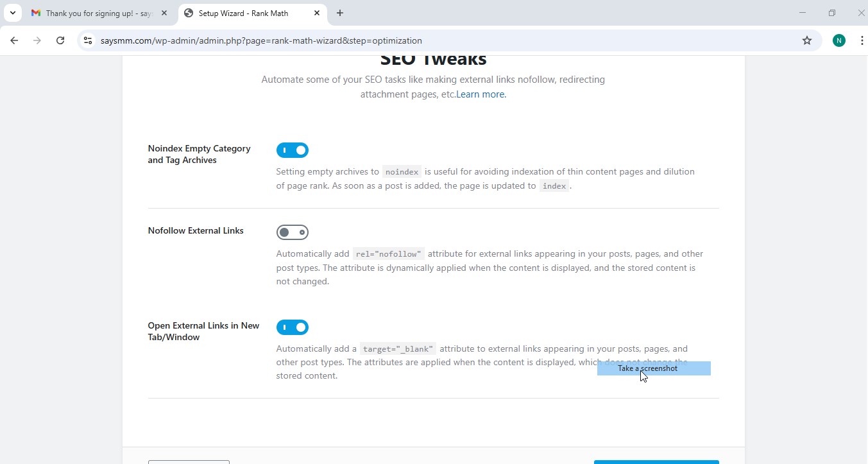The width and height of the screenshot is (868, 464).
Task: Click the Gmail favicon on the first tab
Action: (37, 13)
